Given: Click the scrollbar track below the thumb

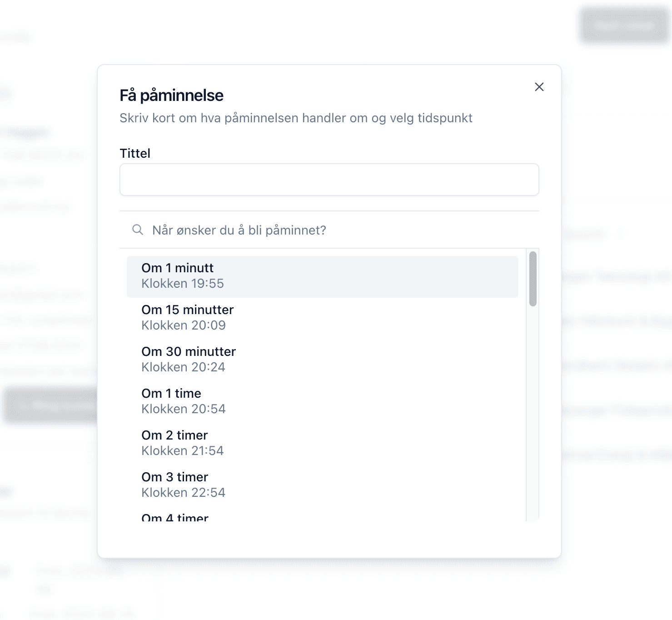Looking at the screenshot, I should (x=533, y=409).
